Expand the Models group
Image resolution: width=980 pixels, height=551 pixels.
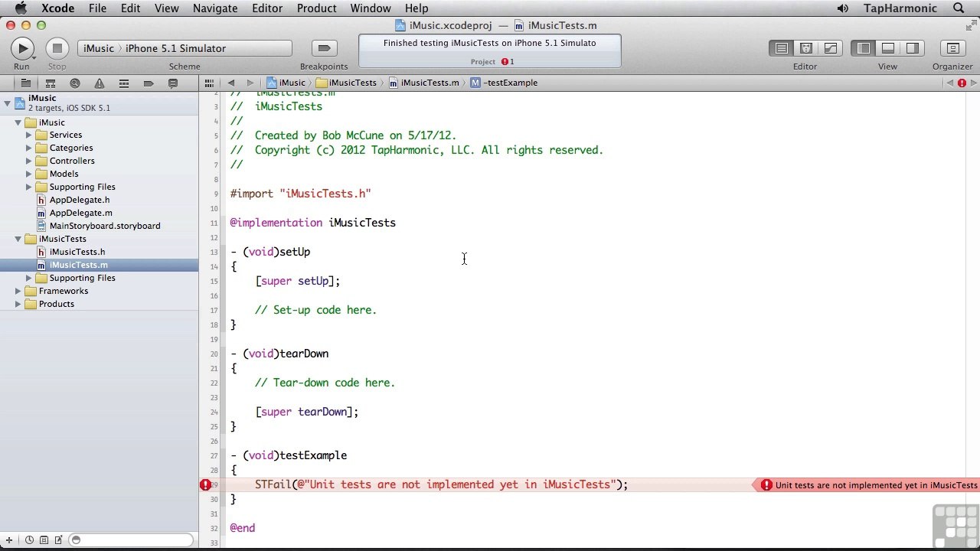[x=29, y=174]
